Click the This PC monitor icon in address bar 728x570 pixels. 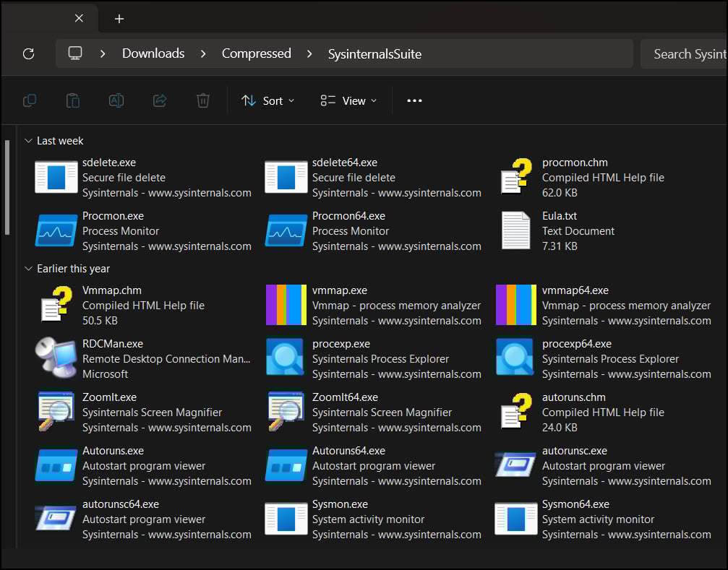(x=75, y=53)
